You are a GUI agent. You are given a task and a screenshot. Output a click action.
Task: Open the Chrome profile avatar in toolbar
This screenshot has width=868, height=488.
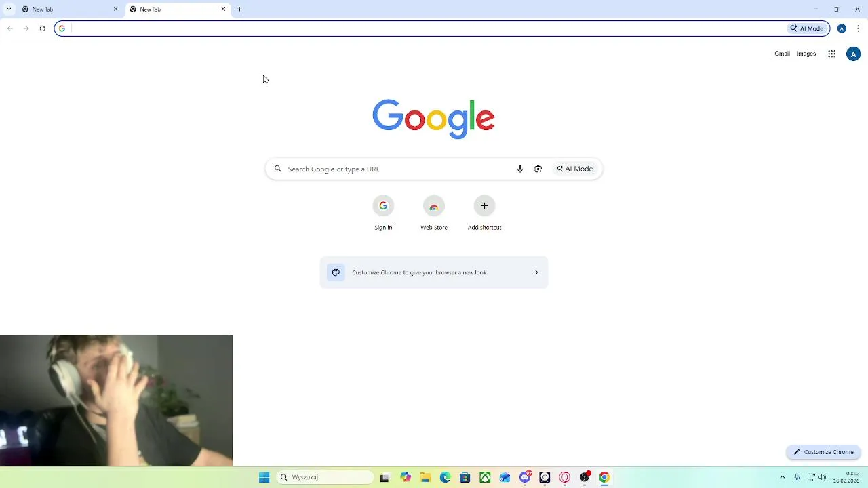[842, 28]
